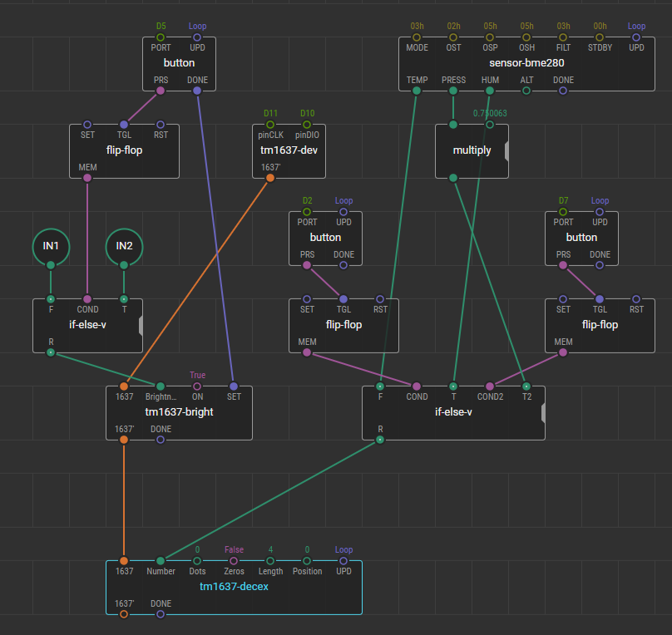Select the Length input pin on tm1637-decex
The image size is (672, 635).
270,561
